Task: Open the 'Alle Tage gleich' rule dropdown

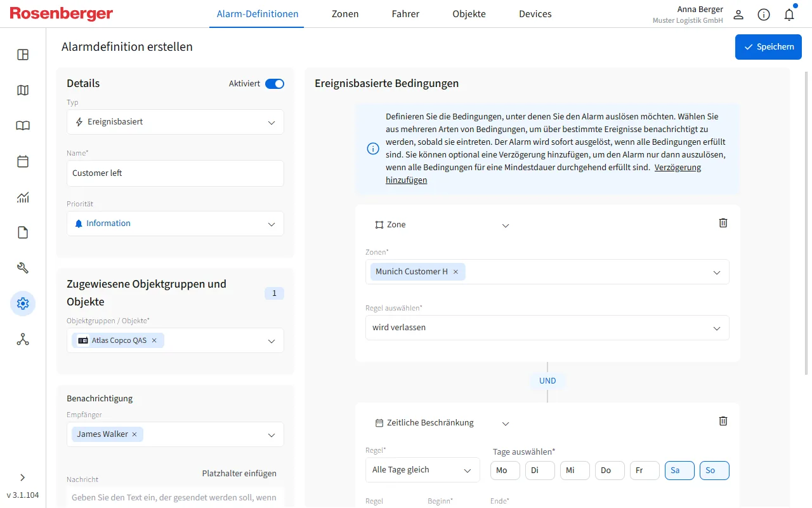Action: 422,470
